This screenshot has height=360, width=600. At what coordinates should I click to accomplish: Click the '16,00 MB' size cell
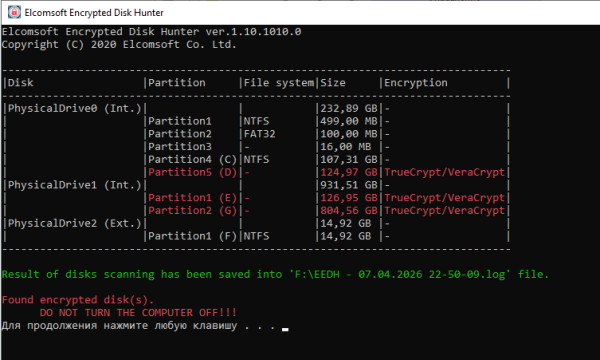click(346, 147)
